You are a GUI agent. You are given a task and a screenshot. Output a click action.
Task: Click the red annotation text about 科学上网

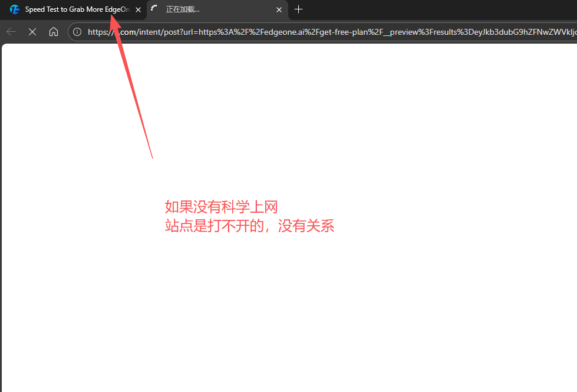coord(249,216)
